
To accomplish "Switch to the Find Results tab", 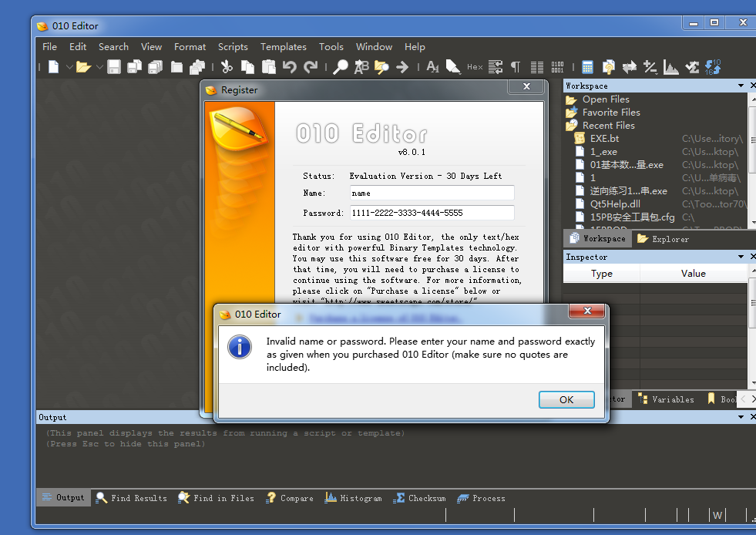I will click(131, 498).
